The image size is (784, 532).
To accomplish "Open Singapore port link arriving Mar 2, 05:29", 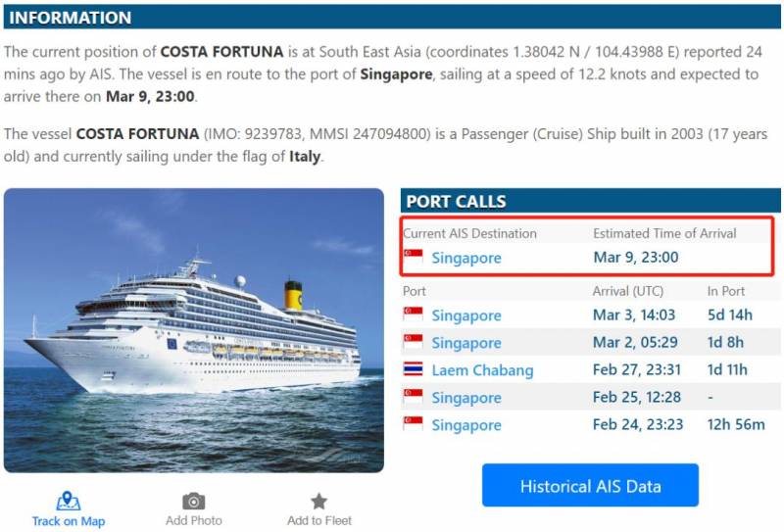I will coord(466,343).
